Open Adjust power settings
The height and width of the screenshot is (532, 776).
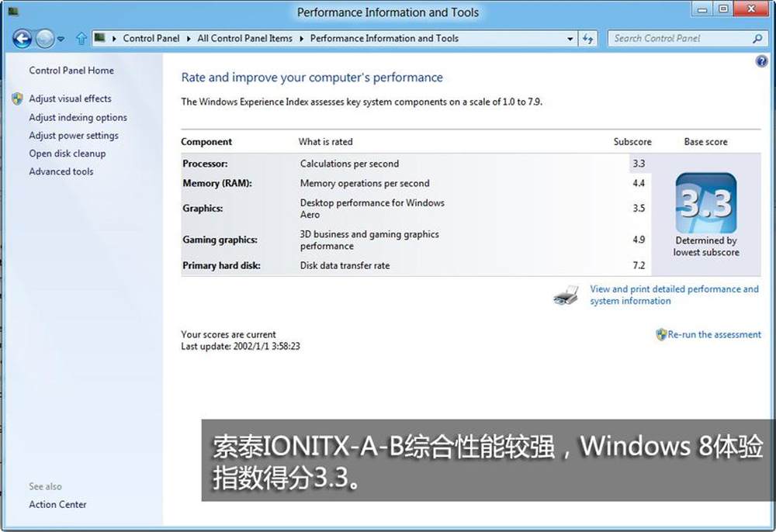pos(74,135)
